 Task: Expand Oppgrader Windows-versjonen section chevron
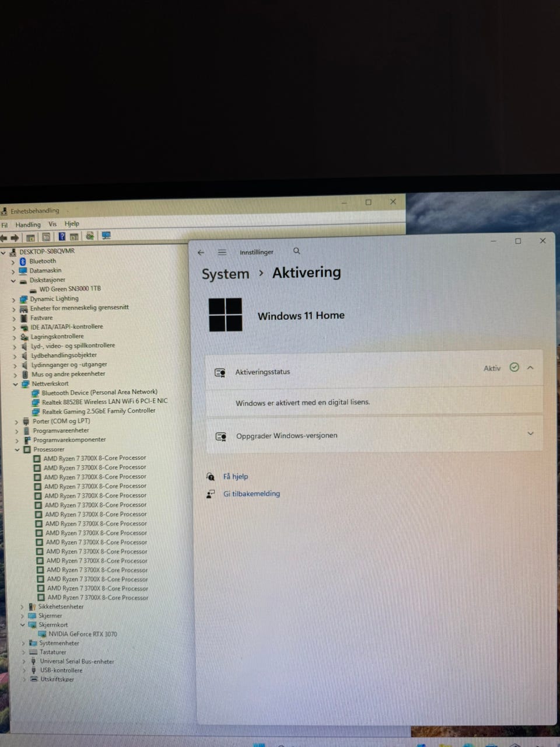pyautogui.click(x=530, y=434)
